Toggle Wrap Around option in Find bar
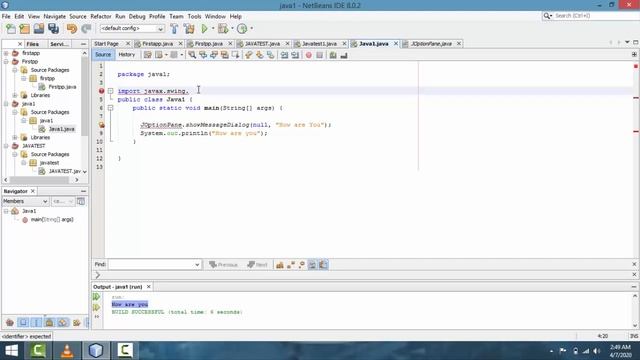Viewport: 640px width, 360px height. coord(323,265)
